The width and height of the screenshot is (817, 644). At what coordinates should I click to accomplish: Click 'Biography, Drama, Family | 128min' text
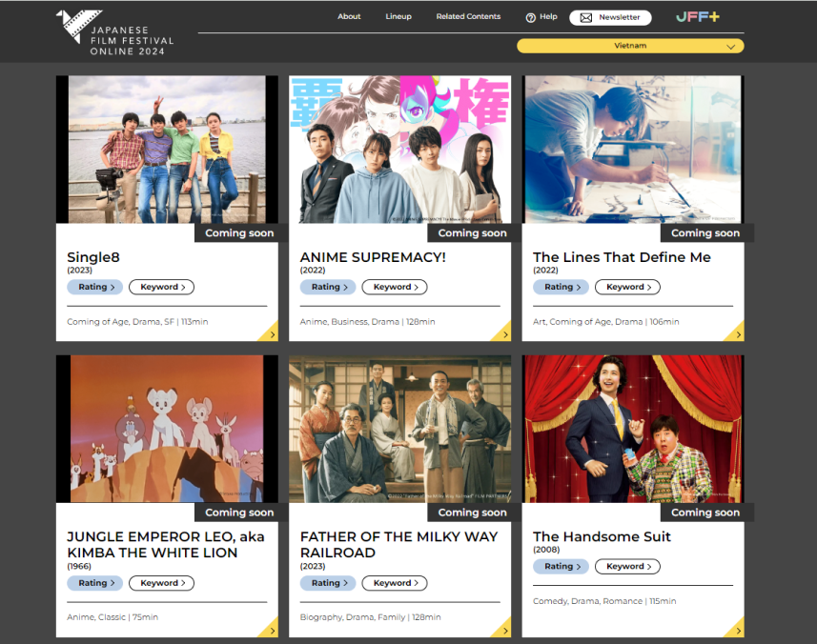(x=371, y=617)
